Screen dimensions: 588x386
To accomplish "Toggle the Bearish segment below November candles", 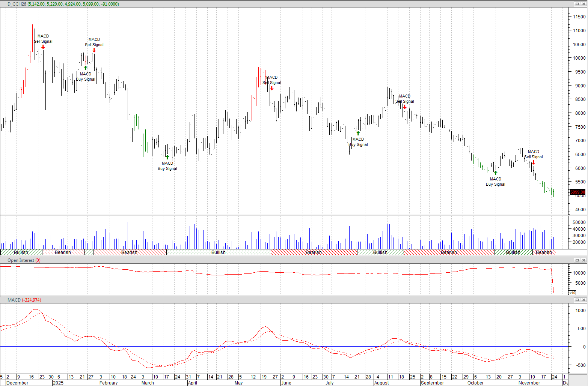I will pyautogui.click(x=544, y=252).
